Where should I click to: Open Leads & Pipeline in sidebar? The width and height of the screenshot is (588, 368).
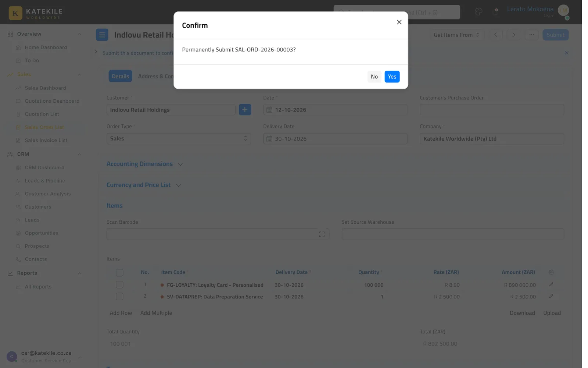tap(45, 181)
